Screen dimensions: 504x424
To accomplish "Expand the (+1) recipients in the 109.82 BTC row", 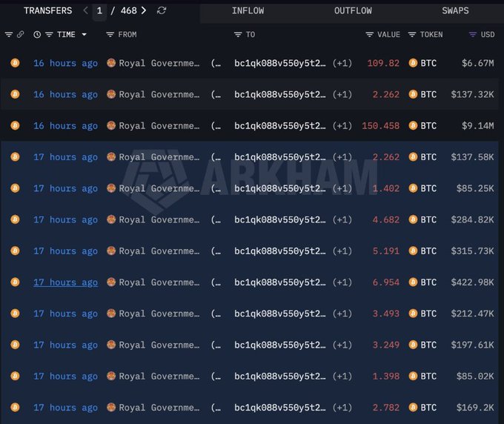I will click(x=342, y=63).
